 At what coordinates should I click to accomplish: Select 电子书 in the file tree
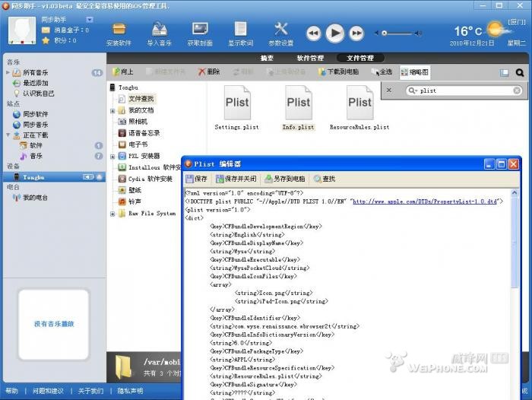(x=138, y=144)
